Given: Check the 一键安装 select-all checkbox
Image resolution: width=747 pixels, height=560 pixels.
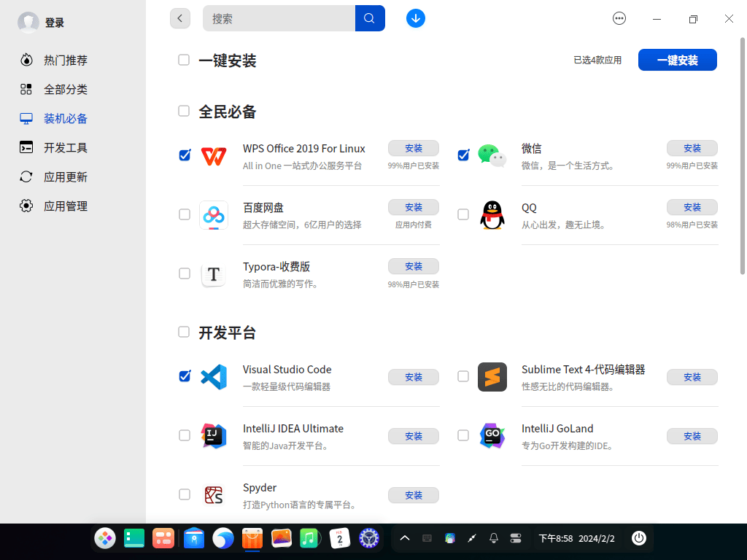Looking at the screenshot, I should pos(184,60).
